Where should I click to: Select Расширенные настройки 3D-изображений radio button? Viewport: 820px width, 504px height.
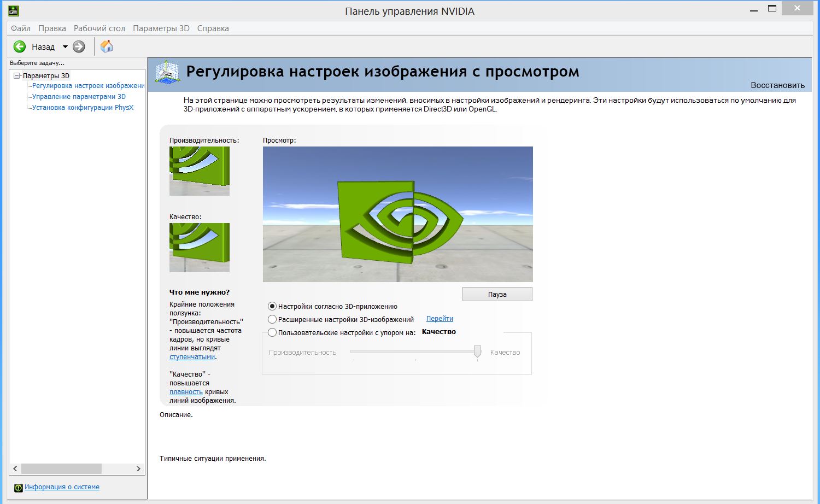[272, 319]
